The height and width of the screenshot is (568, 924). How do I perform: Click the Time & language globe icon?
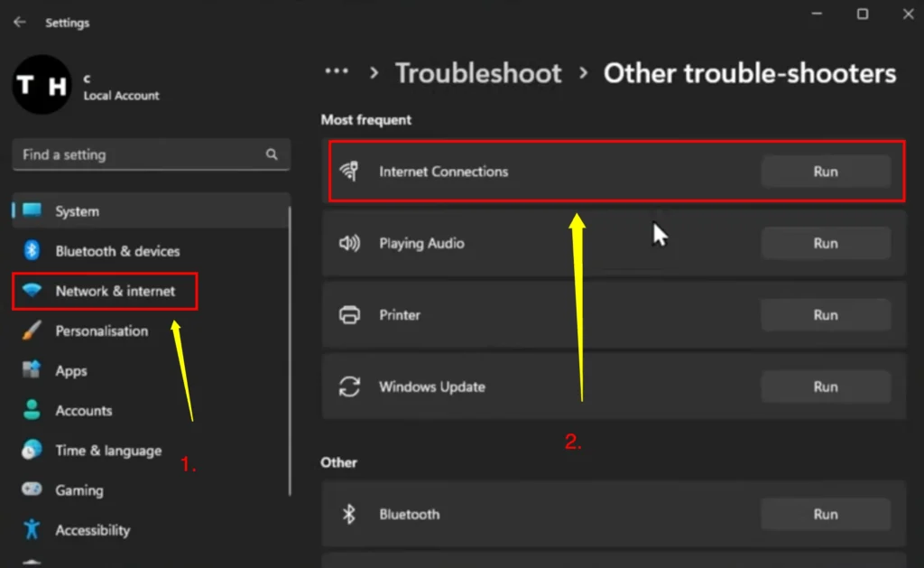pos(32,450)
